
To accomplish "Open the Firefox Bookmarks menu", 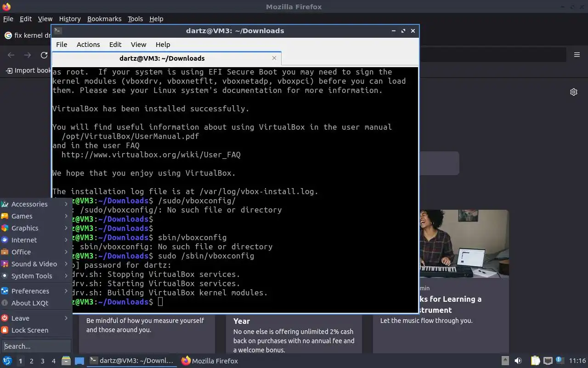I will [x=104, y=19].
